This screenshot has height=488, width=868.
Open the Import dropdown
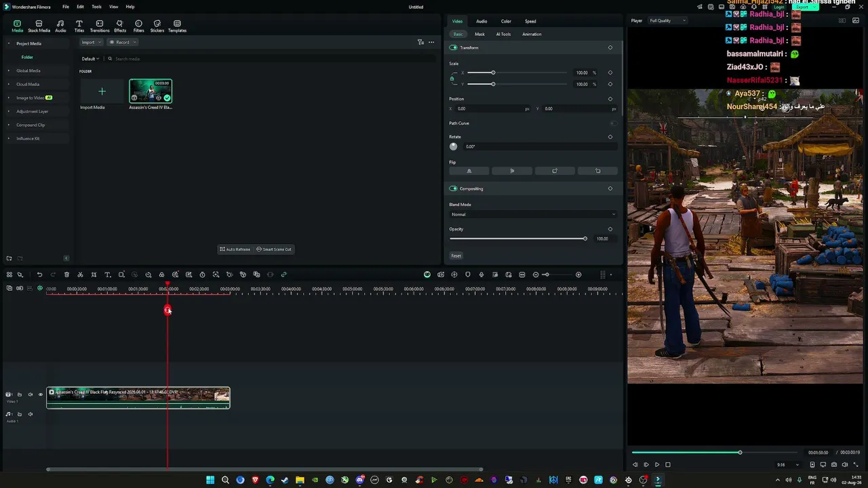tap(90, 42)
